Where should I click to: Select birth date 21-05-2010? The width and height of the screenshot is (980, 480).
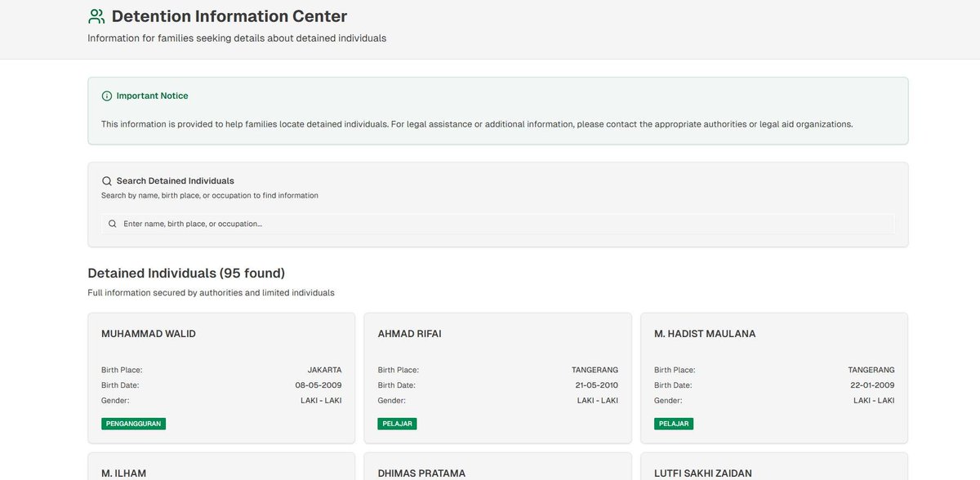[595, 385]
